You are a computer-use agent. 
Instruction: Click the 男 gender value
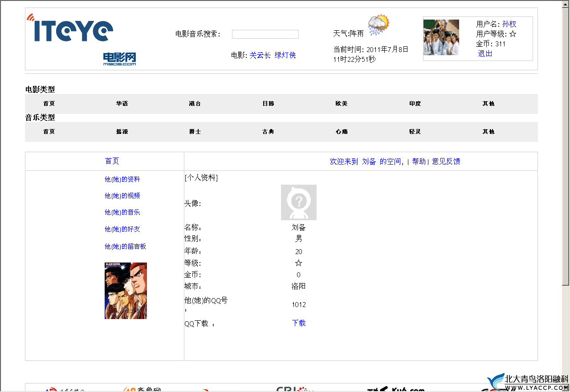tap(299, 238)
